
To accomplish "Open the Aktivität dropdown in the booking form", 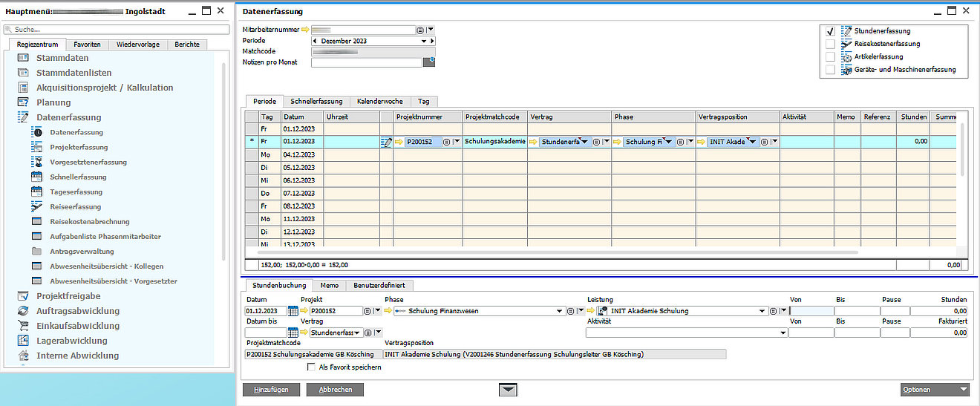I will tap(783, 333).
